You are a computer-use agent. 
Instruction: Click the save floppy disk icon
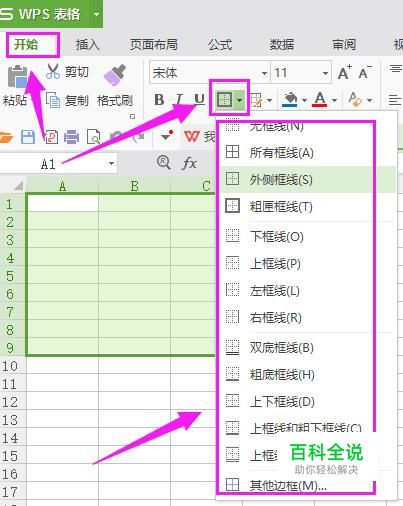pyautogui.click(x=28, y=137)
